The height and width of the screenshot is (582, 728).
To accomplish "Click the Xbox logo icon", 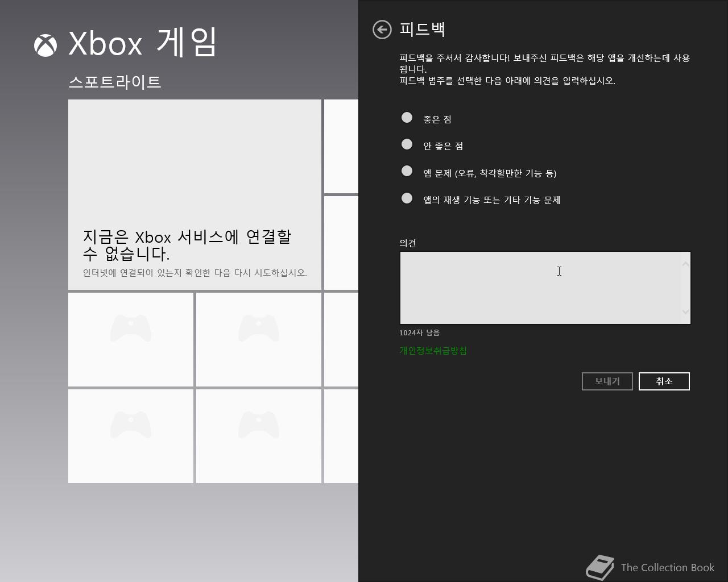I will coord(45,45).
